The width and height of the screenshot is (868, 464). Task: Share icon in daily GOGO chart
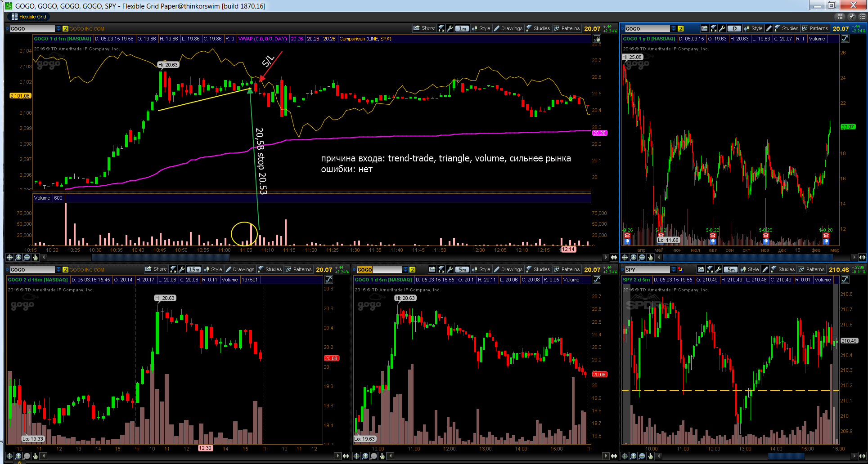704,28
